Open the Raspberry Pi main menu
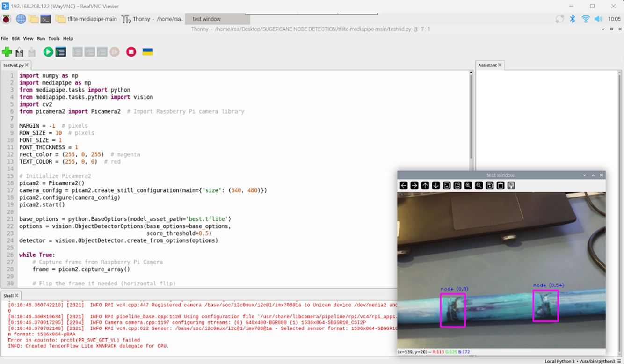 tap(7, 19)
